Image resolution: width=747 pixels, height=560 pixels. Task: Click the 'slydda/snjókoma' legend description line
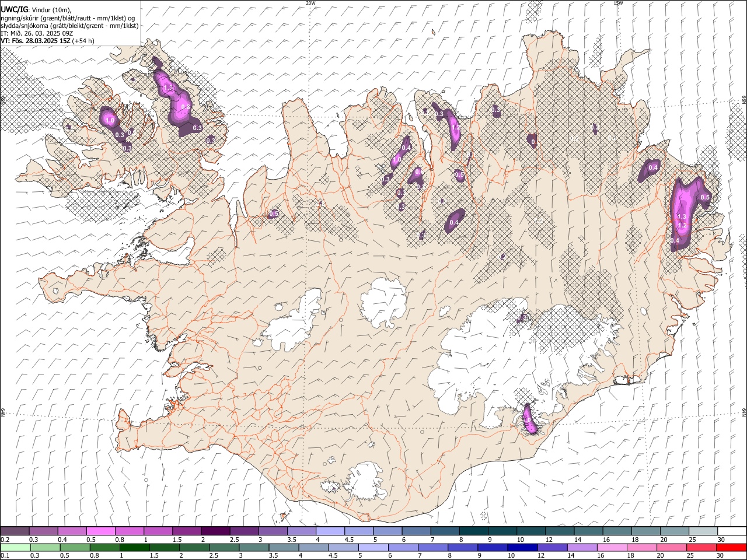[69, 26]
